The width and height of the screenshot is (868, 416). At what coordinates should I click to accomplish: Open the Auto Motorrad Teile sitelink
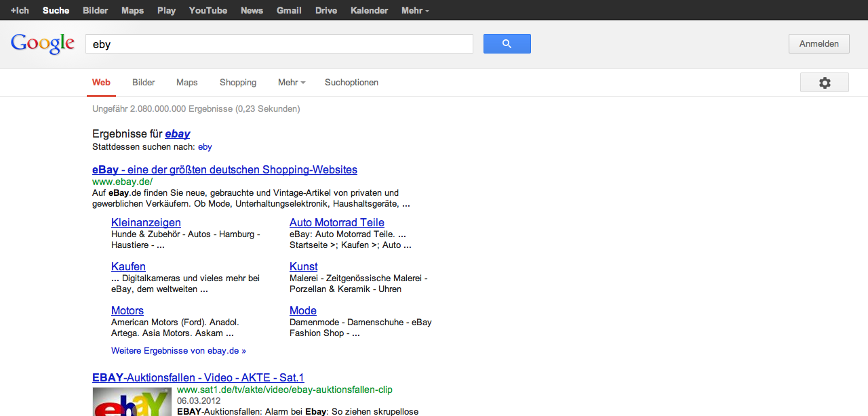tap(336, 222)
